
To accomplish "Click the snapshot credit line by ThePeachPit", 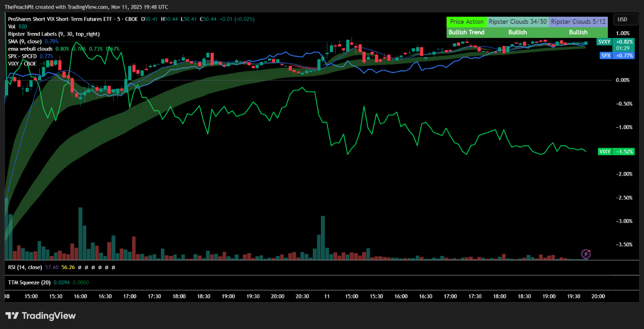I will click(86, 7).
